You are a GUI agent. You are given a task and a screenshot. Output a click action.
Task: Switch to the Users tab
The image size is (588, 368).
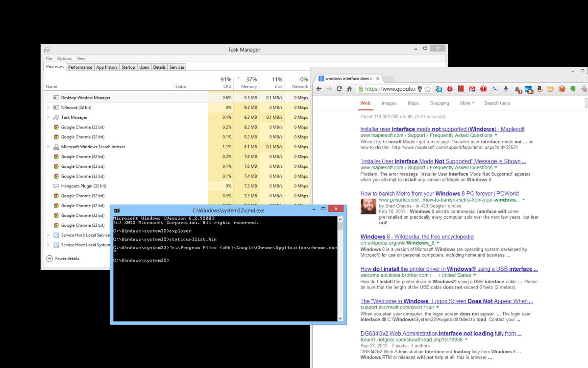click(x=144, y=67)
